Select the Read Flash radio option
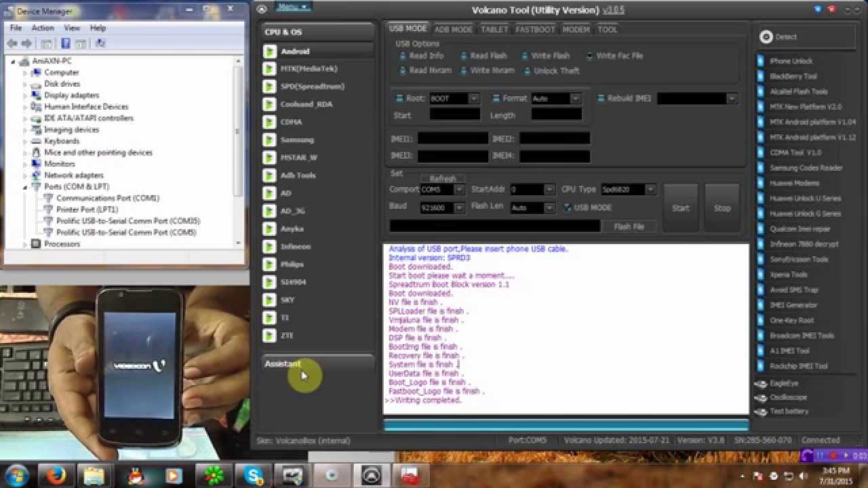 [x=464, y=56]
